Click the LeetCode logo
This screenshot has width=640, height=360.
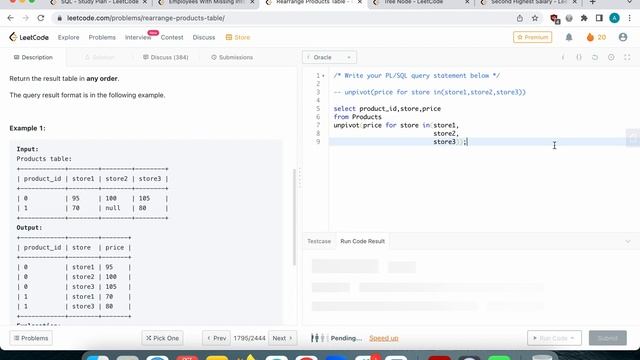tap(29, 37)
